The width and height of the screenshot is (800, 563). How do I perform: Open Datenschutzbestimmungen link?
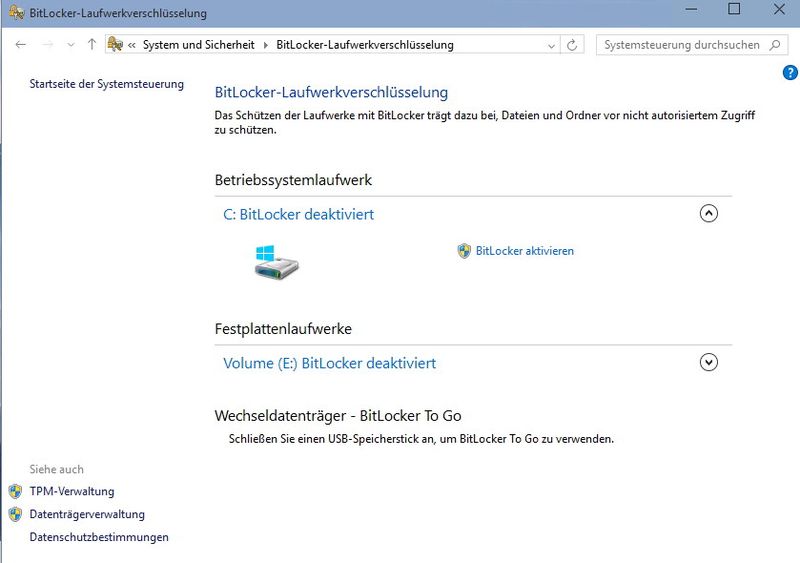tap(99, 537)
